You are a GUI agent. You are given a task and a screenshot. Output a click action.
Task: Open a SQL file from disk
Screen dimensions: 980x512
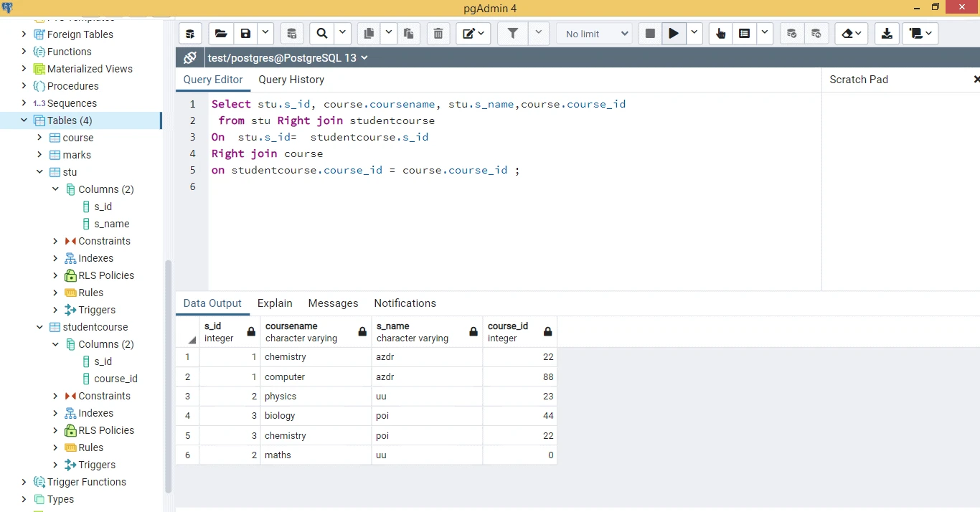(x=220, y=33)
